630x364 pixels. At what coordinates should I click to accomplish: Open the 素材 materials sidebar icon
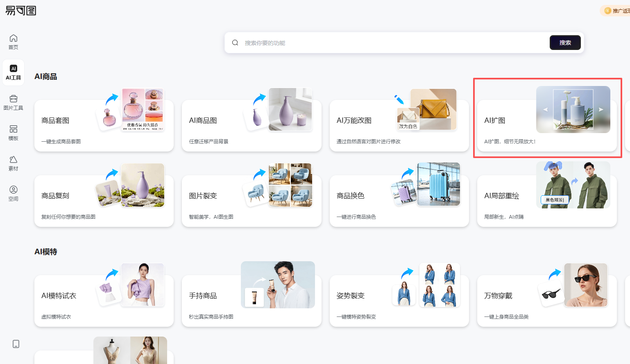click(14, 163)
